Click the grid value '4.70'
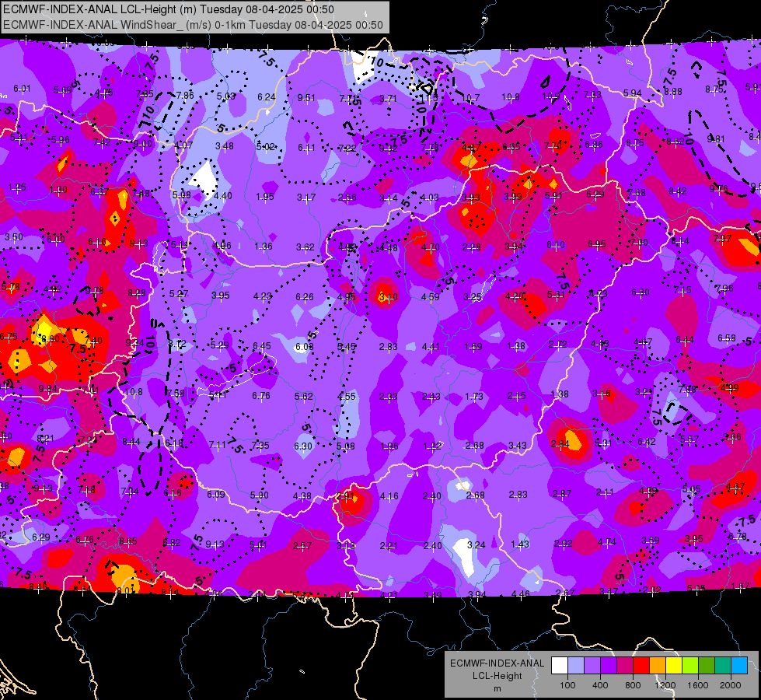This screenshot has width=761, height=700. pos(430,247)
